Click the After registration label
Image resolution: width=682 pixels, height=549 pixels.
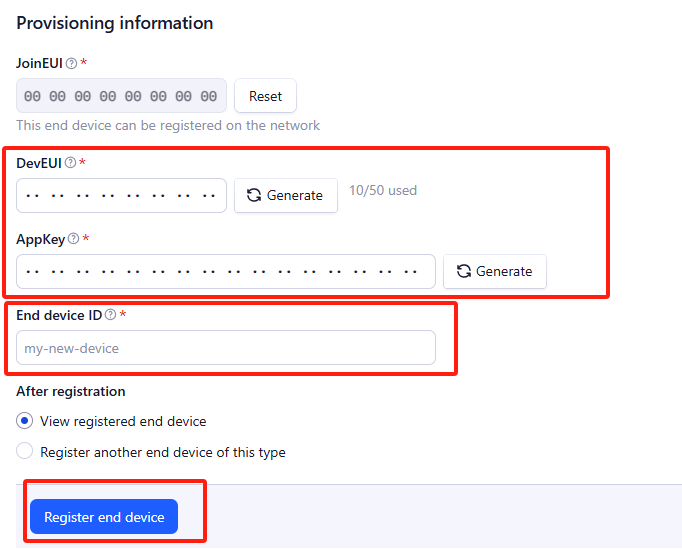[71, 391]
